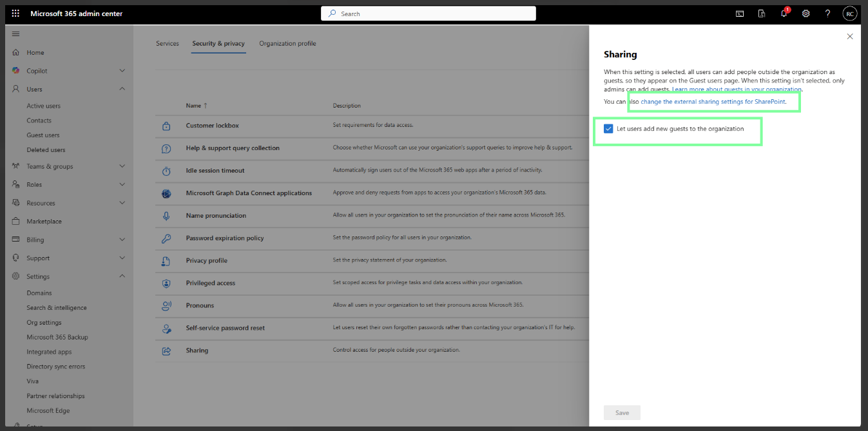Click the Copilot icon in sidebar
Image resolution: width=868 pixels, height=431 pixels.
(15, 70)
